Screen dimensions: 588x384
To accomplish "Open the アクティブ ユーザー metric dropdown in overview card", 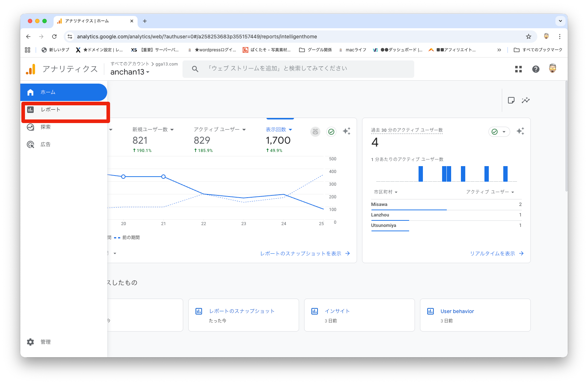I will coord(219,130).
